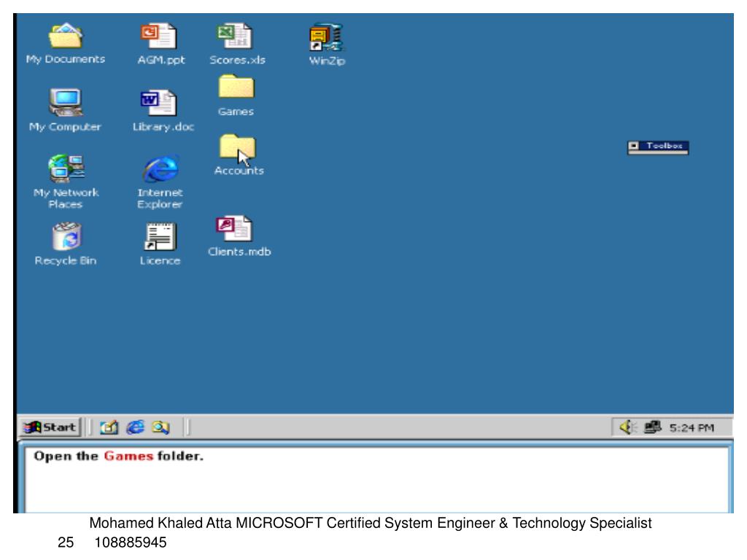Viewport: 747px width, 560px height.
Task: Select the AGM.ppt PowerPoint file
Action: (x=160, y=43)
